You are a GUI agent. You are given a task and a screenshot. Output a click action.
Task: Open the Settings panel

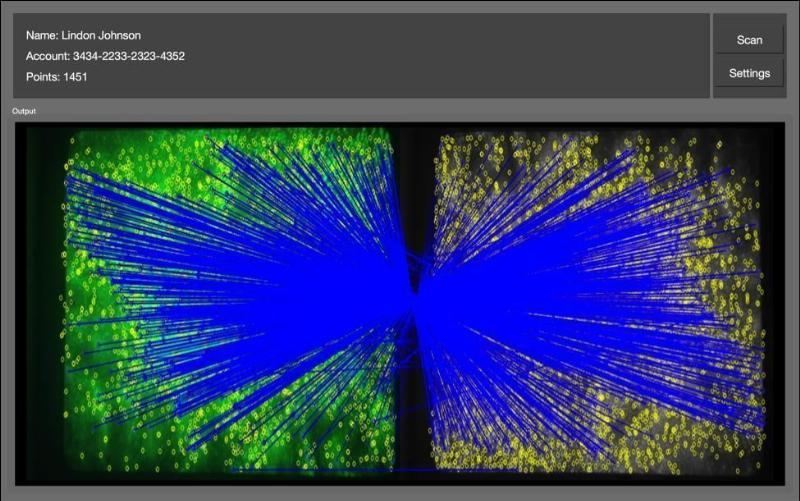tap(749, 73)
